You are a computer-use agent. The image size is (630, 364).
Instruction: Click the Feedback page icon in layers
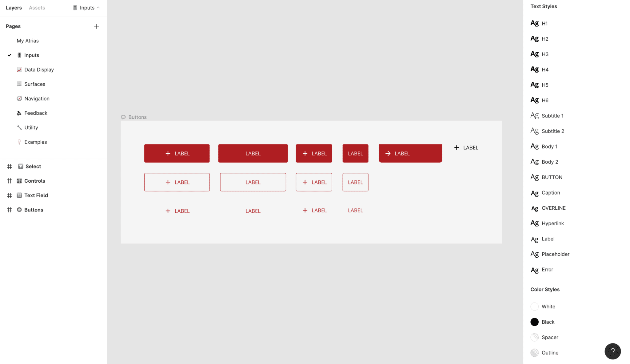coord(19,113)
